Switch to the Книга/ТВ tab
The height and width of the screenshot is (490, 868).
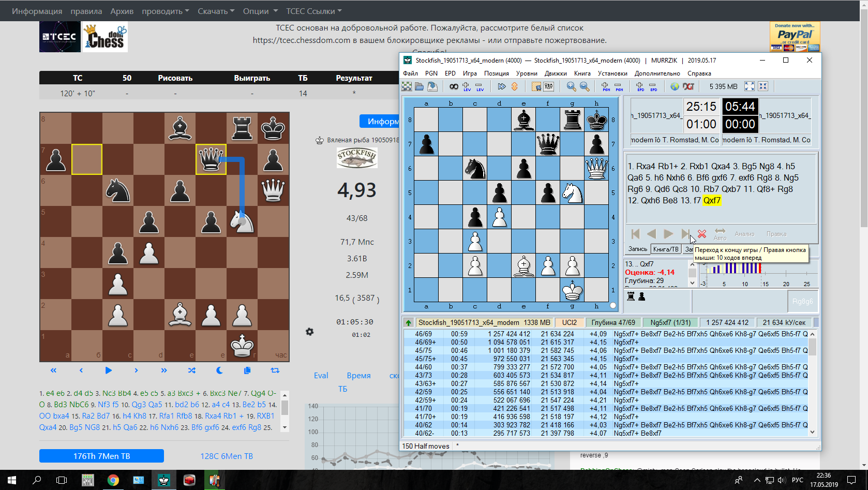tap(666, 249)
